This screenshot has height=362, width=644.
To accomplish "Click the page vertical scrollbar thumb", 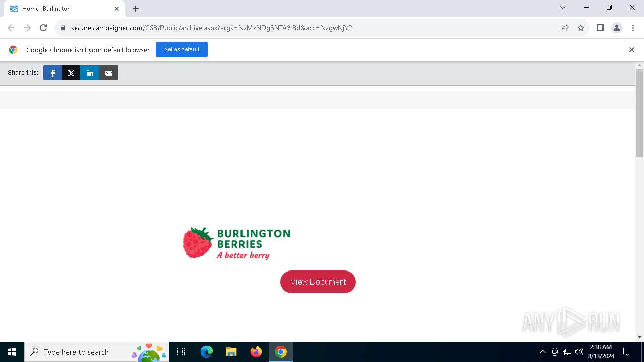I will tap(639, 113).
